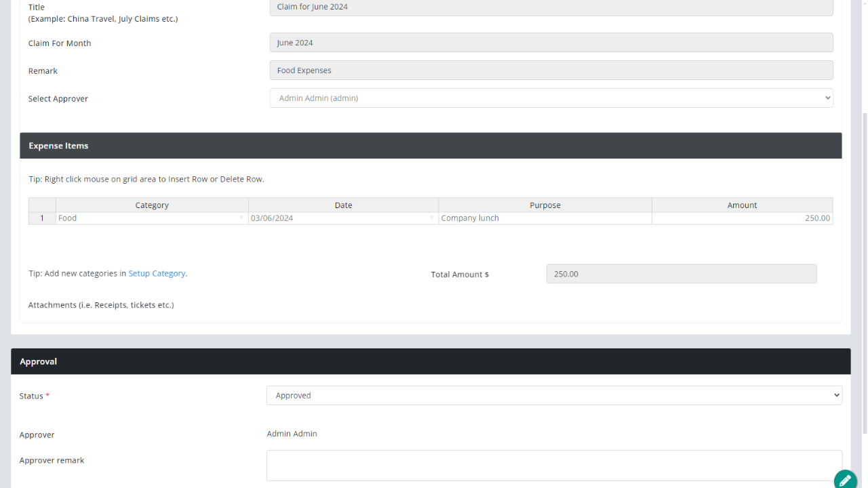Click the green pencil edit floating icon
Image resolution: width=868 pixels, height=488 pixels.
click(845, 480)
